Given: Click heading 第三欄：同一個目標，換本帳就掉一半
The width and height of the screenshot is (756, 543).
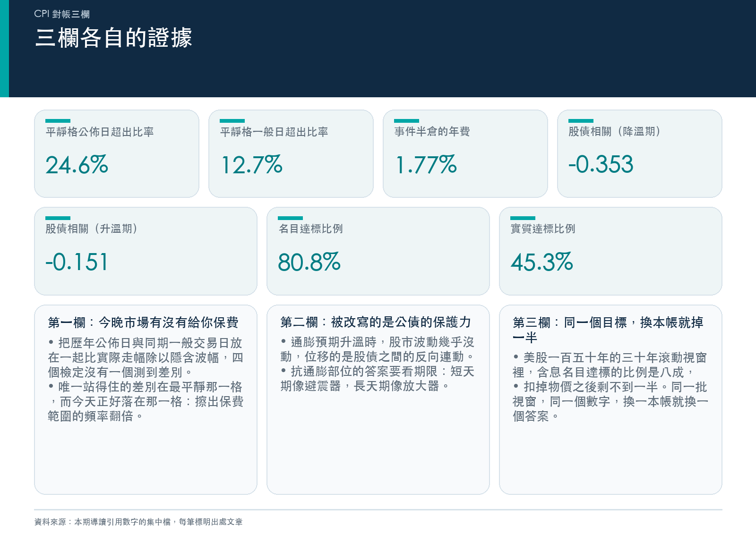Looking at the screenshot, I should coord(608,330).
